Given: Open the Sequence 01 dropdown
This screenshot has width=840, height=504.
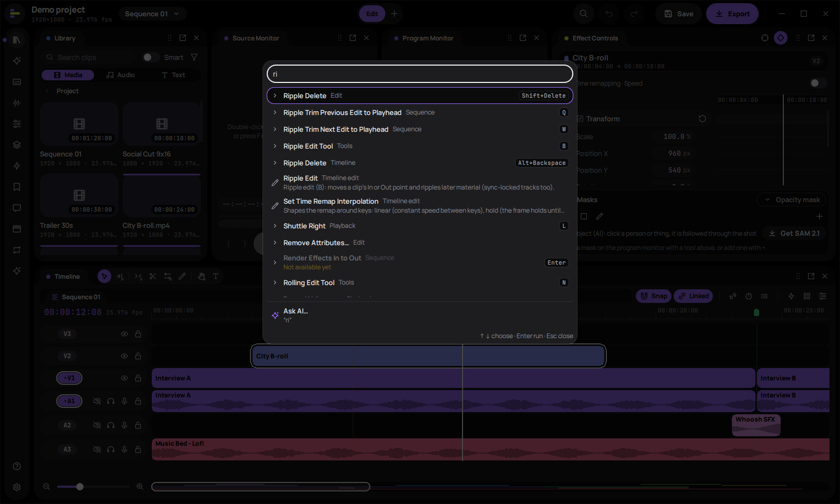Looking at the screenshot, I should click(x=152, y=14).
